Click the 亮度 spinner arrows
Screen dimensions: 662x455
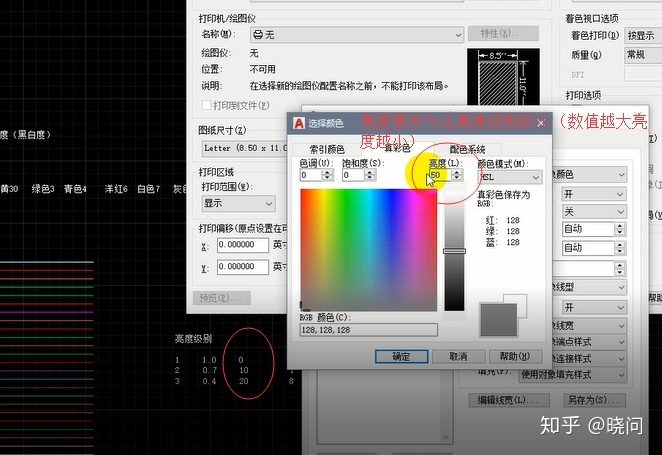[457, 175]
